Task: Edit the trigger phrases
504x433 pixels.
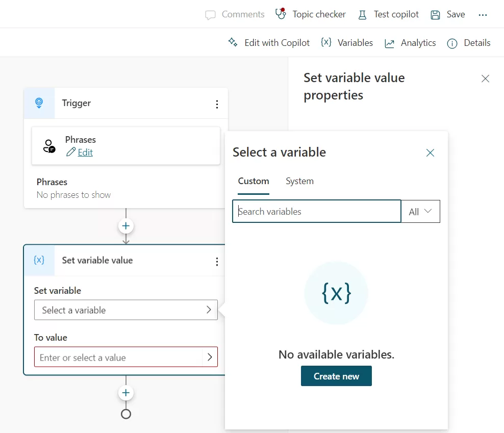Action: 85,152
